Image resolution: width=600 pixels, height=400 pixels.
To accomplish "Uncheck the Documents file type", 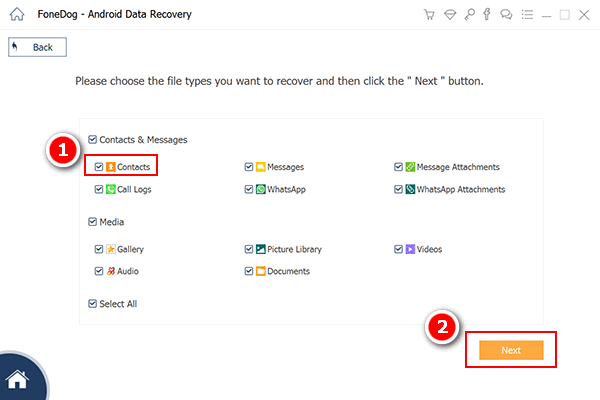I will tap(249, 271).
